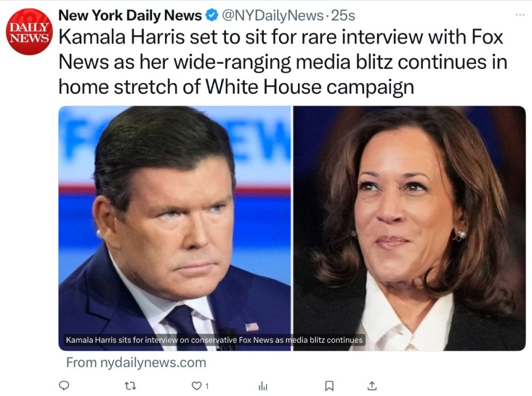Viewport: 532px width, 396px height.
Task: Click the blue verified checkmark badge
Action: coord(211,16)
